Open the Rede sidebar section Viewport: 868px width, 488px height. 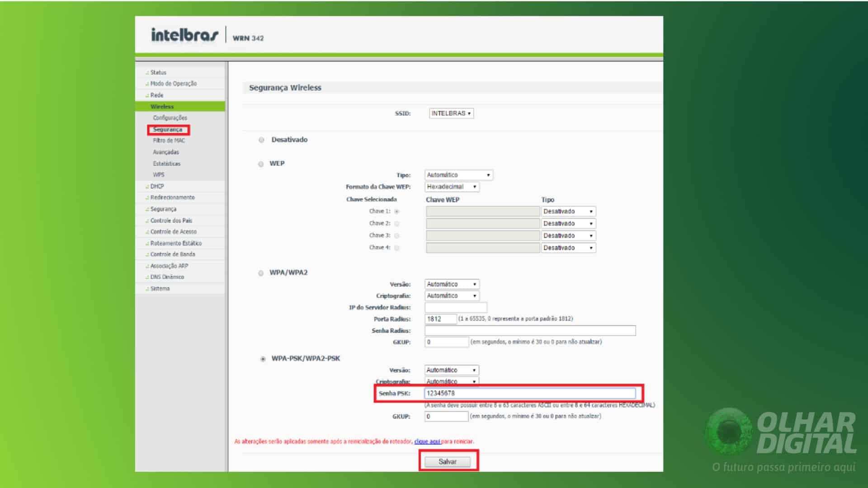156,95
